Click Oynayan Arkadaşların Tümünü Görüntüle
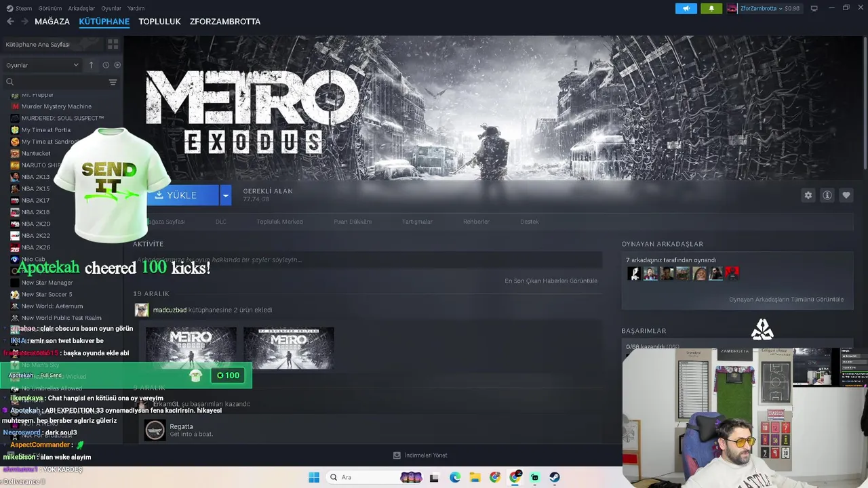The width and height of the screenshot is (868, 488). click(x=786, y=300)
